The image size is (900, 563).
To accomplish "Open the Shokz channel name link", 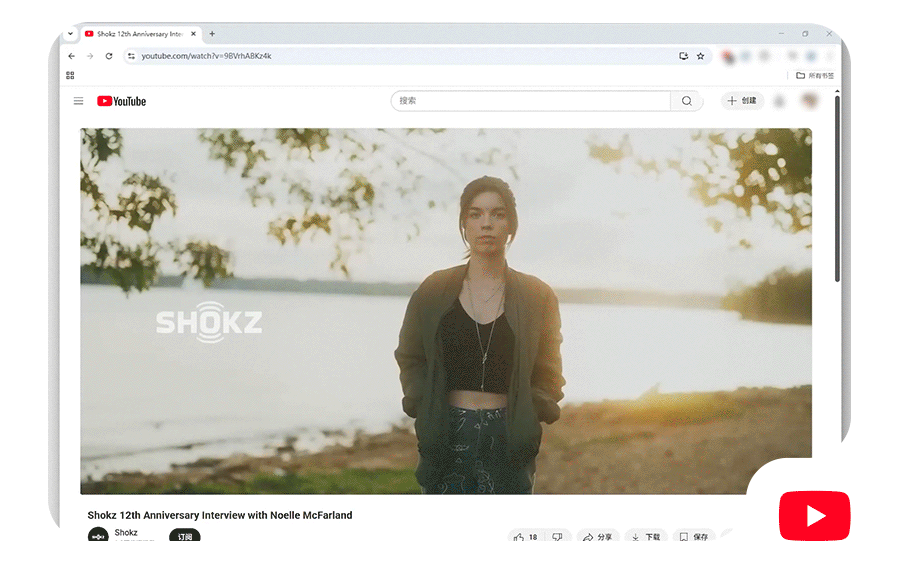I will [x=126, y=532].
